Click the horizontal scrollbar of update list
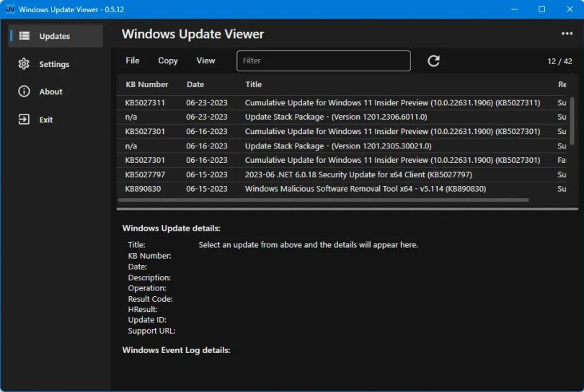The height and width of the screenshot is (392, 584). pyautogui.click(x=323, y=200)
